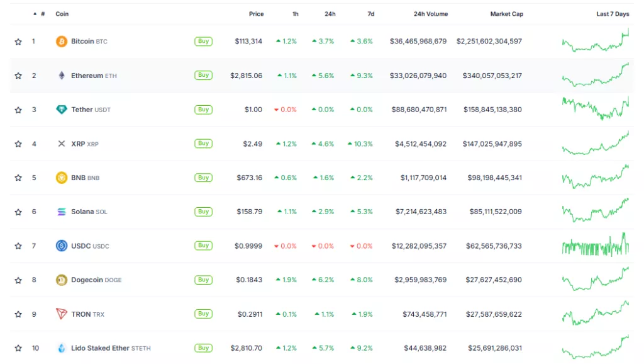
Task: Click the Bitcoin coin logo icon
Action: (62, 42)
